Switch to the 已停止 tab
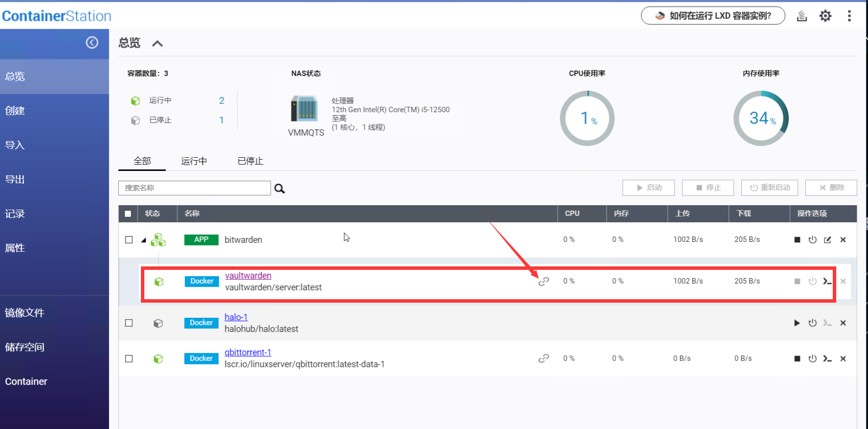The height and width of the screenshot is (429, 868). (x=251, y=161)
